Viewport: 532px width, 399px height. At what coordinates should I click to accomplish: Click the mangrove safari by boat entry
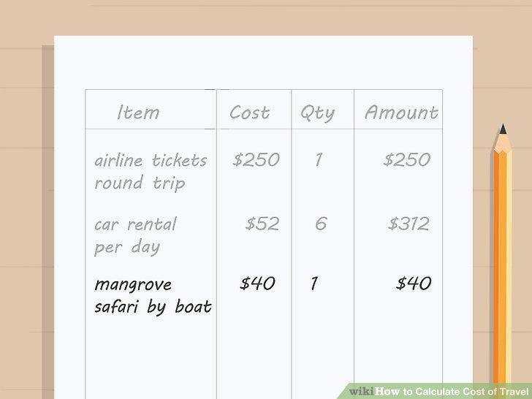(153, 295)
